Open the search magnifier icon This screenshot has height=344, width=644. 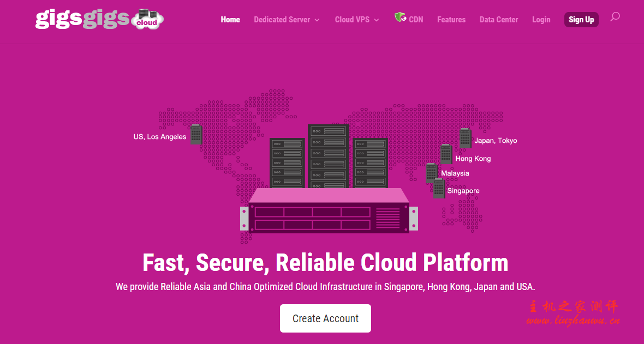615,17
